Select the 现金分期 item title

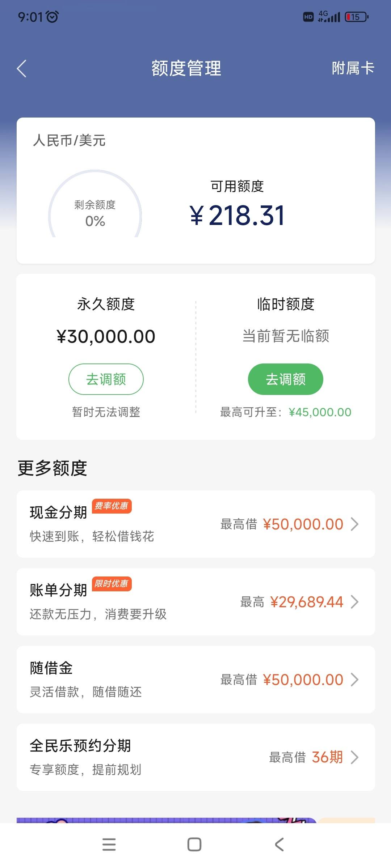pos(58,512)
